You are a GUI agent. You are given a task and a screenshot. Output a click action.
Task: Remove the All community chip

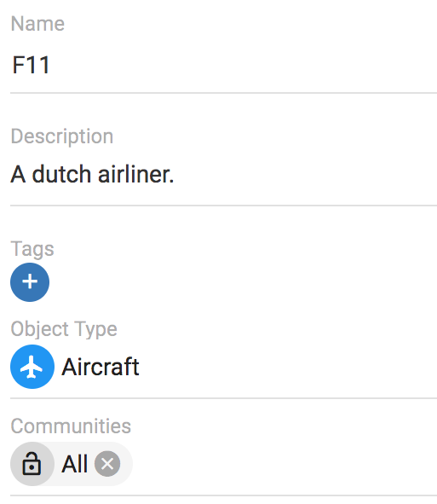pos(107,464)
